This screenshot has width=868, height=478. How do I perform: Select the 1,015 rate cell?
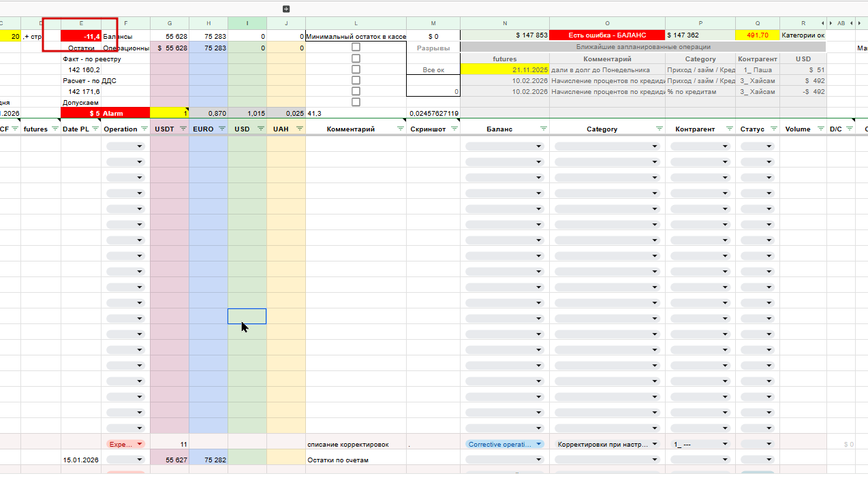click(247, 113)
